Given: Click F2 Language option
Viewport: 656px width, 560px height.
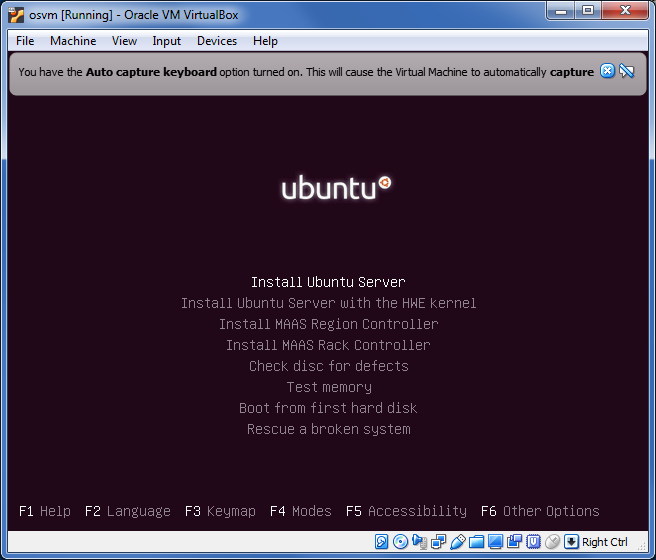Looking at the screenshot, I should [x=128, y=511].
